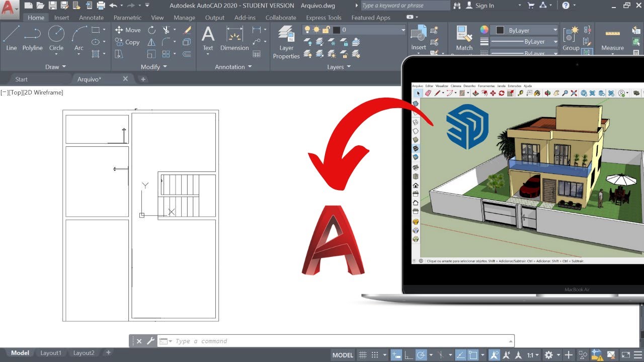Screen dimensions: 644x362
Task: Close the Arquivo* drawing tab
Action: (x=126, y=79)
